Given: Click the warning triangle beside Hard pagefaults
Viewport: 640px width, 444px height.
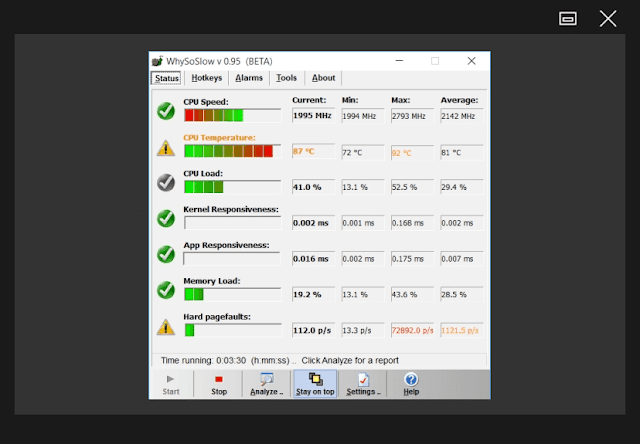Looking at the screenshot, I should point(166,327).
